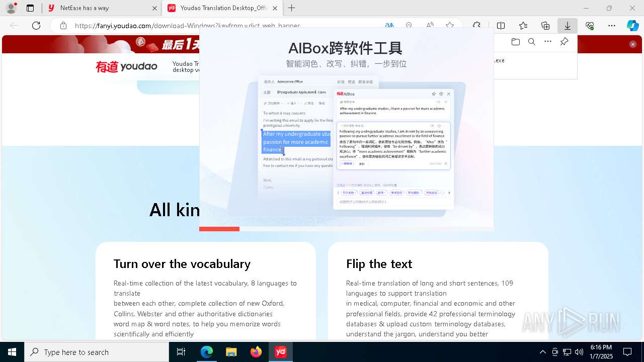This screenshot has width=644, height=362.
Task: Close the red promotional banner
Action: click(x=633, y=44)
